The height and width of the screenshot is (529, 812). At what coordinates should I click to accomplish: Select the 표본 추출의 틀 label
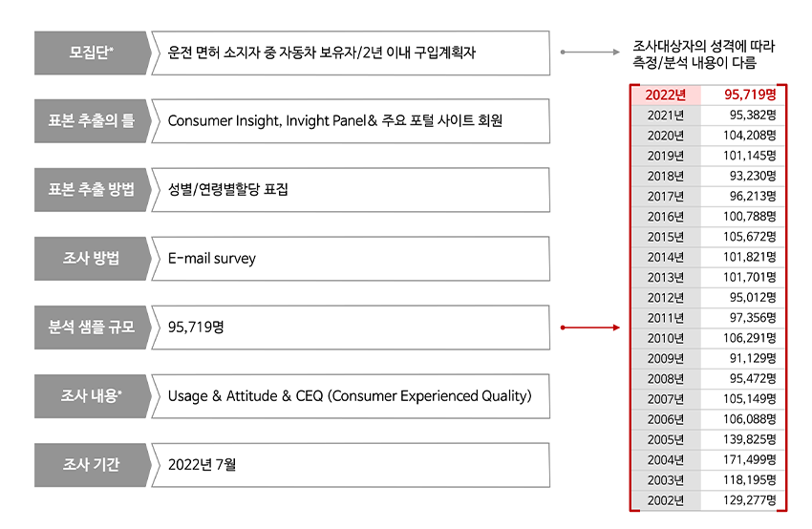point(91,121)
